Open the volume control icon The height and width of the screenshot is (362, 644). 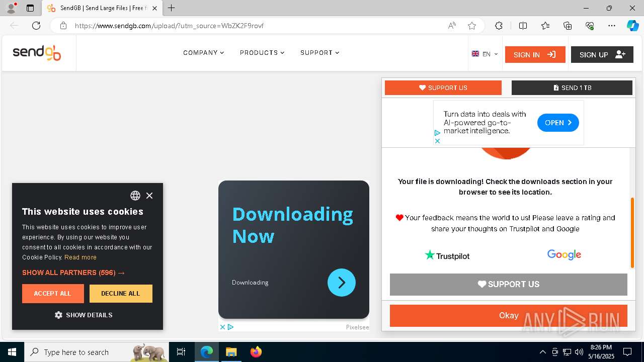(x=579, y=352)
